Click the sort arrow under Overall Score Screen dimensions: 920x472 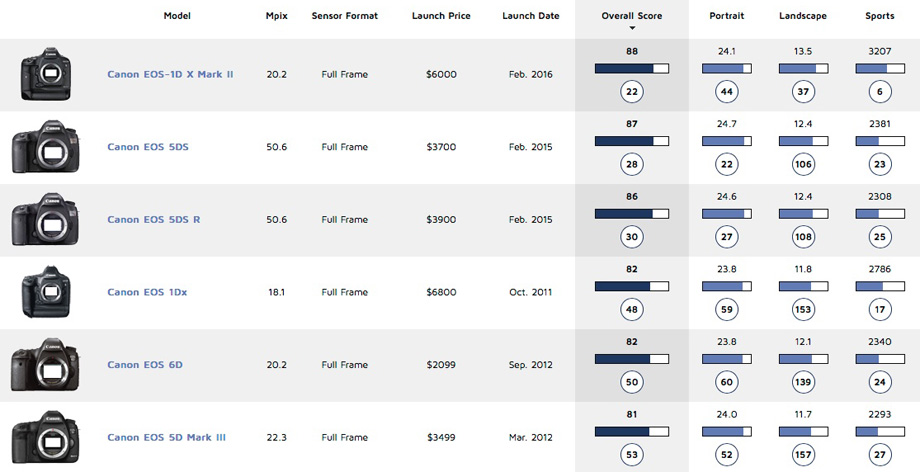pos(632,28)
